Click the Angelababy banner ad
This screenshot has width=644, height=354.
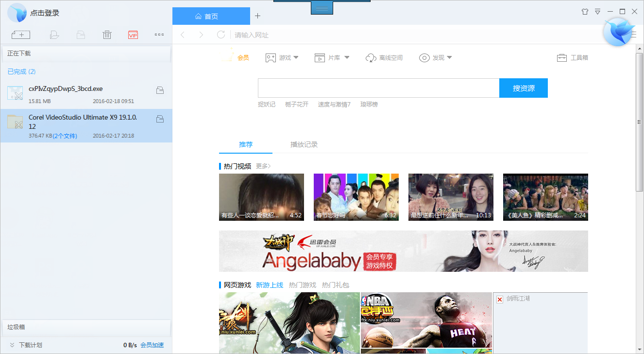(x=403, y=251)
